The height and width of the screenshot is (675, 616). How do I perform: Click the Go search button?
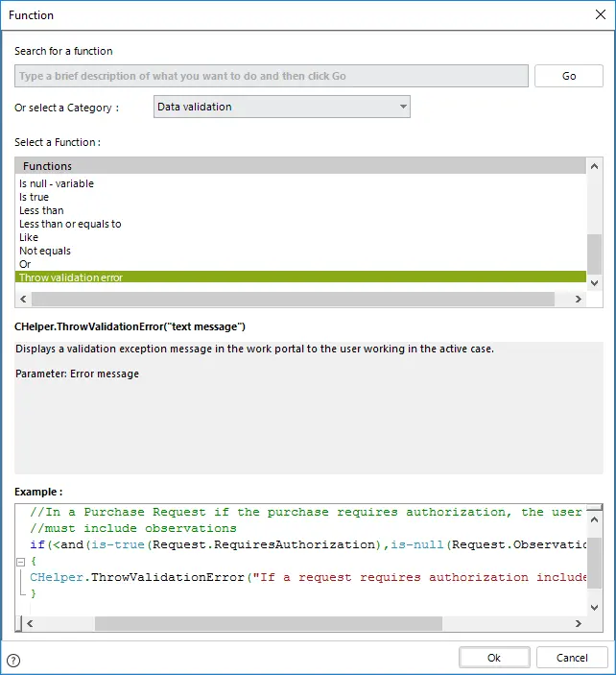pos(569,76)
